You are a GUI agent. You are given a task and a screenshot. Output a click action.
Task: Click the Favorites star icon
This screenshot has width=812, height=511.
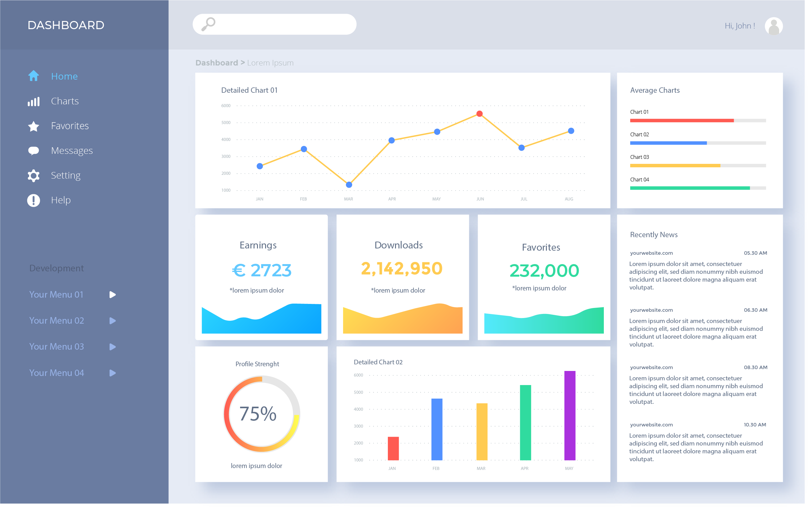[x=33, y=126]
